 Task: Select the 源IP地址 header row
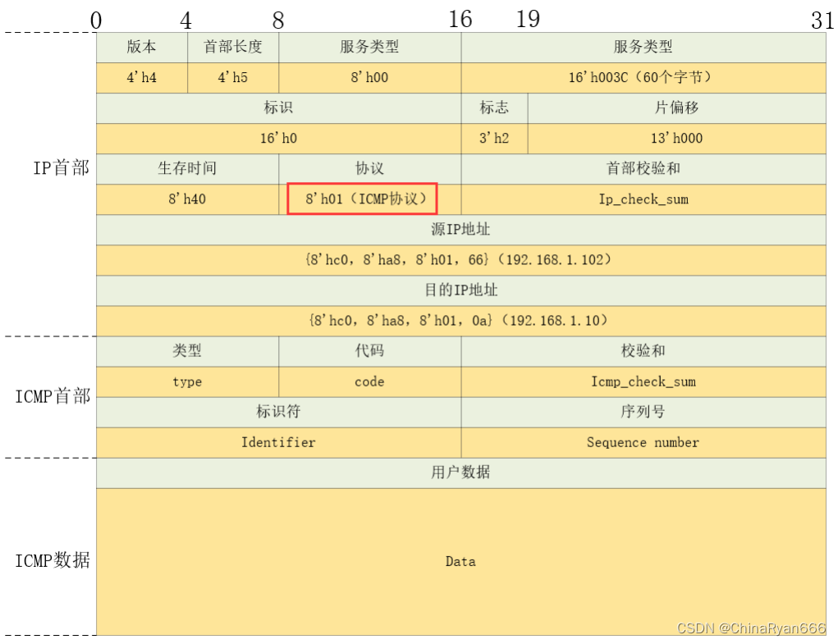tap(461, 231)
